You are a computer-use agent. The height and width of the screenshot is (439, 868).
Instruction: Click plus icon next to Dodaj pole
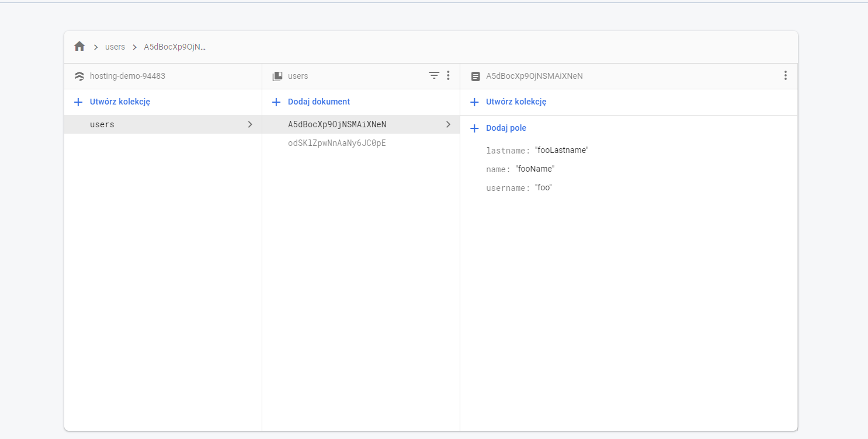coord(474,128)
